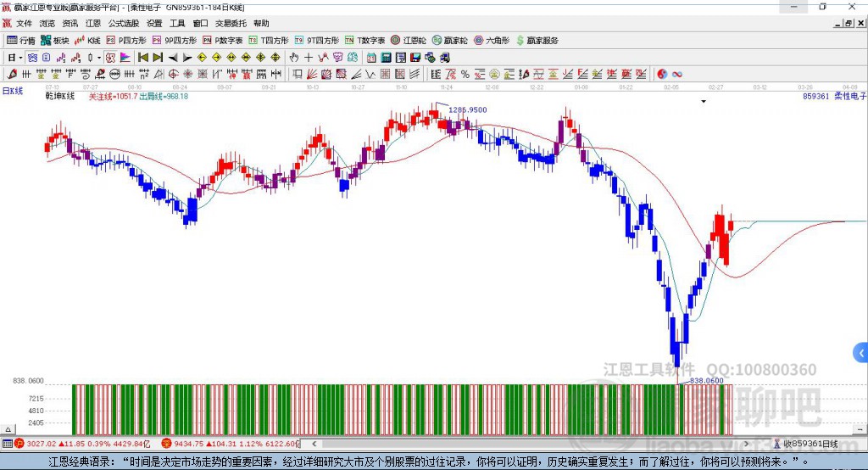
Task: Select the red target circle tool
Action: pos(173,75)
